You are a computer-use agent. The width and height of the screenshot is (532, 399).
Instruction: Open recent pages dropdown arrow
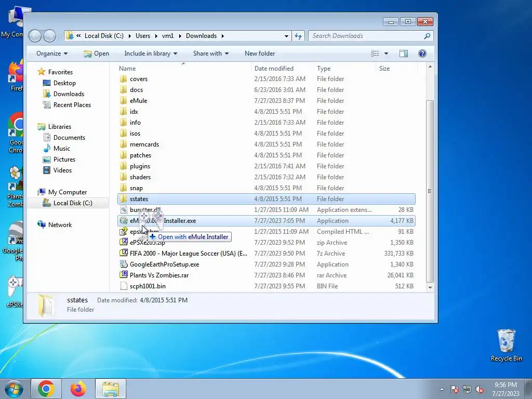pos(60,36)
